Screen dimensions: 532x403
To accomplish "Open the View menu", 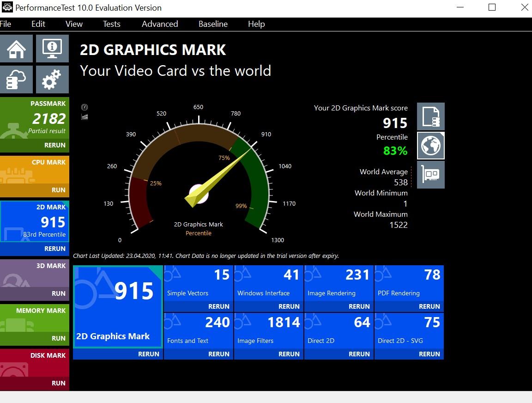I will (x=74, y=24).
